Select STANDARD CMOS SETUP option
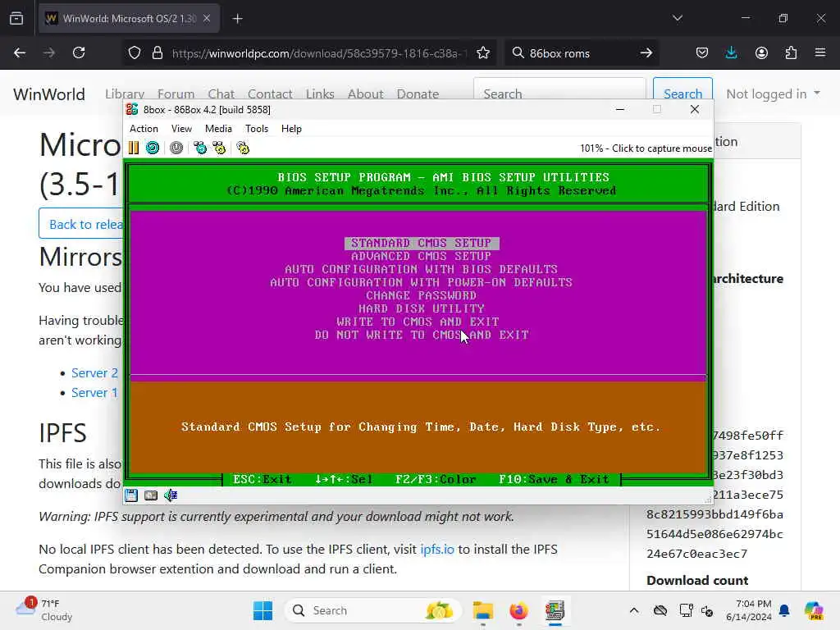The width and height of the screenshot is (840, 630). (x=422, y=243)
